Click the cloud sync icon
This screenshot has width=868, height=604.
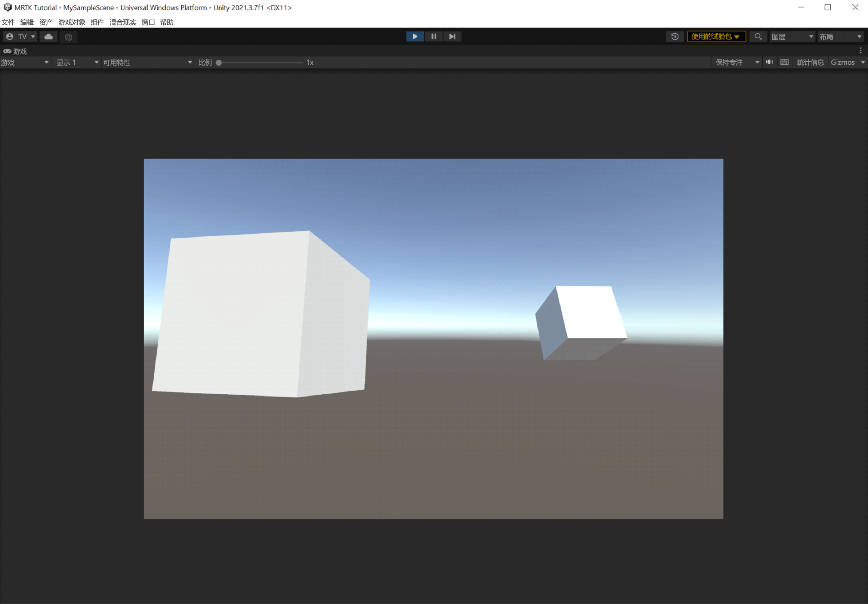click(x=49, y=36)
